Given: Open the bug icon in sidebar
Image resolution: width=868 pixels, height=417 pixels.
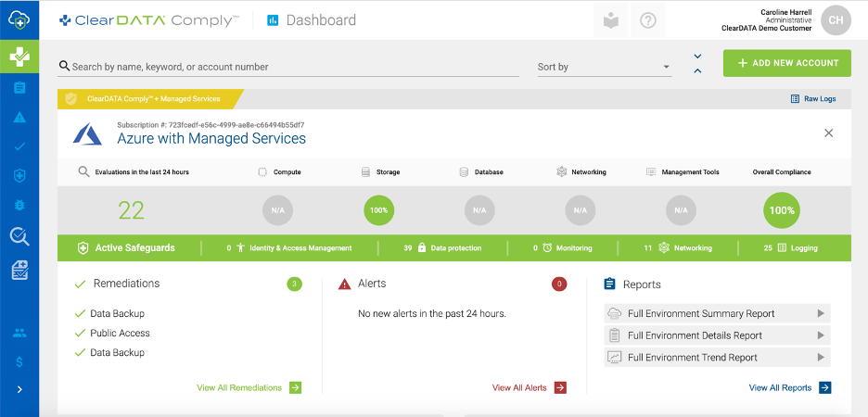Looking at the screenshot, I should [x=19, y=205].
